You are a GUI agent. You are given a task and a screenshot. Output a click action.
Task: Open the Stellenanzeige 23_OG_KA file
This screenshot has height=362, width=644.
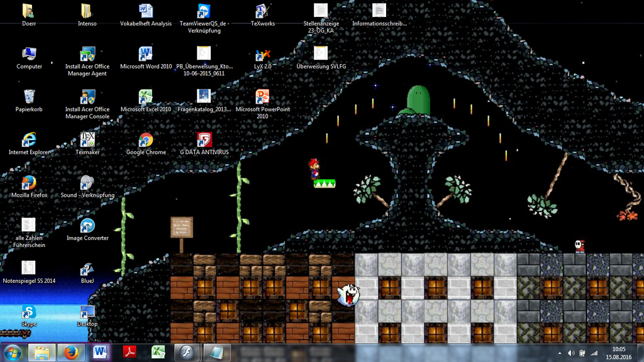pos(321,11)
